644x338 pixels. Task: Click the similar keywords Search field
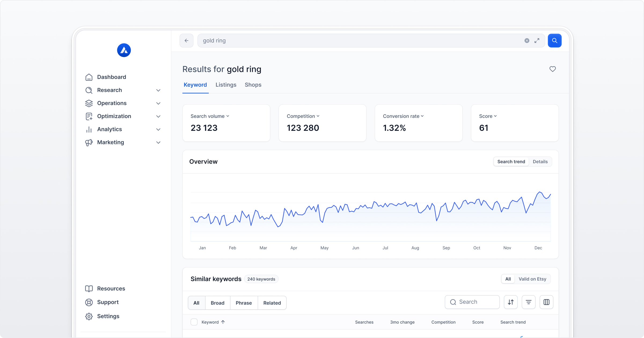[472, 302]
